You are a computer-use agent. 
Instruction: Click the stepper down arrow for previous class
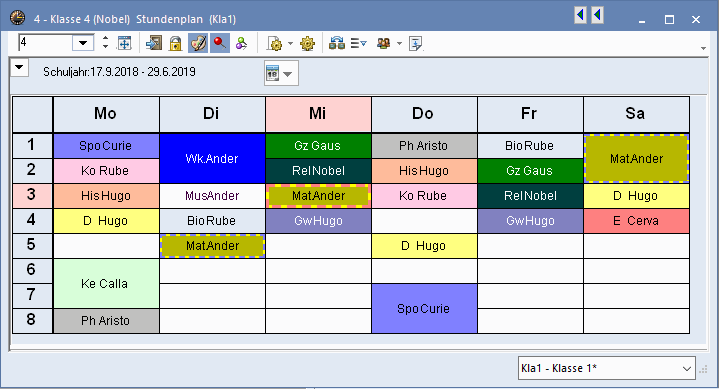pyautogui.click(x=105, y=47)
